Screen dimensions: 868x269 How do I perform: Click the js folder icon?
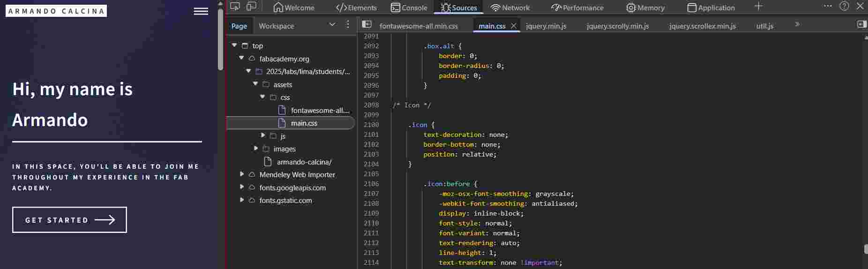pyautogui.click(x=273, y=136)
